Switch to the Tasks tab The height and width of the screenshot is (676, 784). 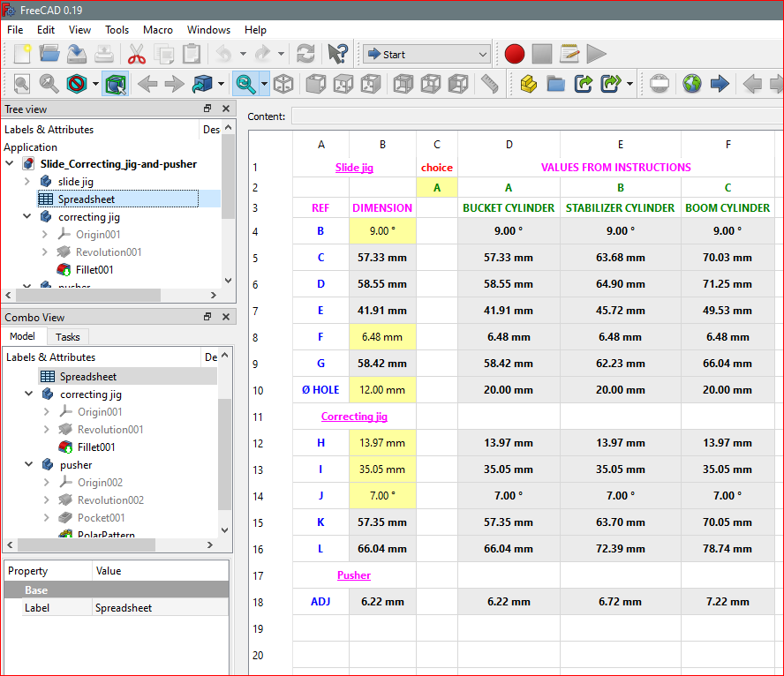point(67,336)
